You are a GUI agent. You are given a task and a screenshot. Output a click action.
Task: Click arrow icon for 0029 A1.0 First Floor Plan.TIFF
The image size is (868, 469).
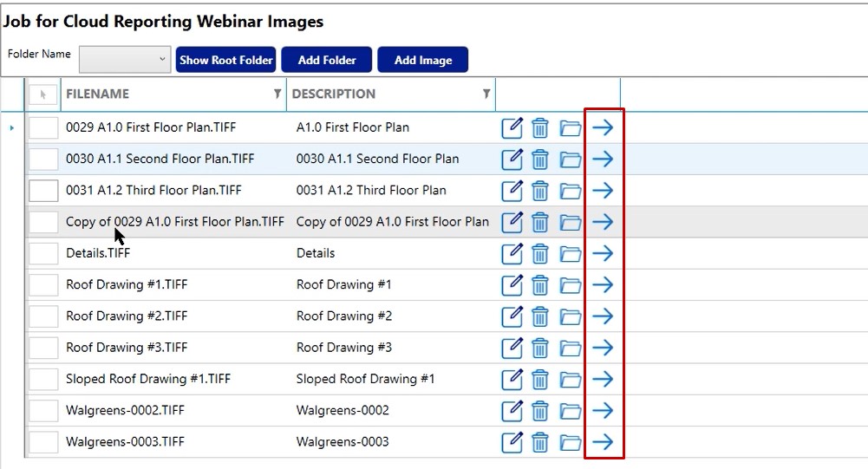[603, 128]
